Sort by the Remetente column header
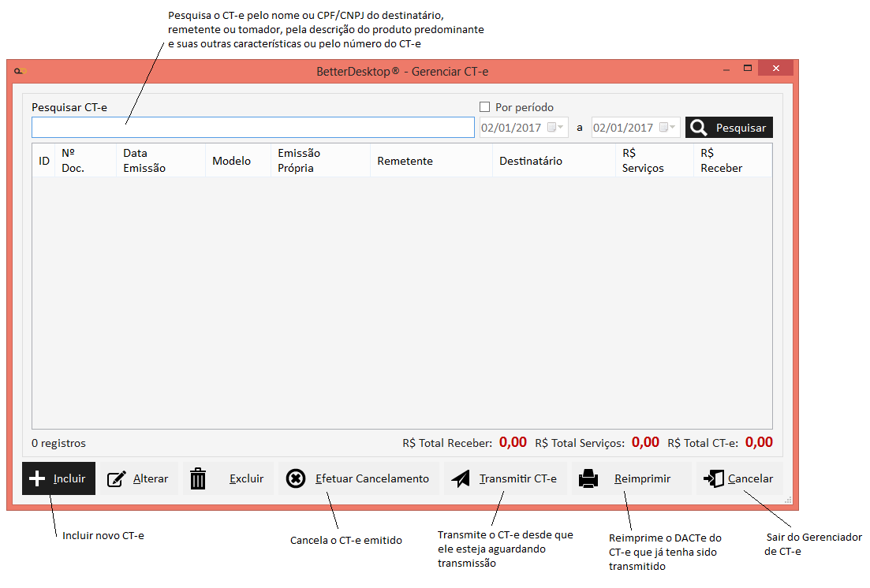Screen dimensions: 870x588 tap(405, 161)
